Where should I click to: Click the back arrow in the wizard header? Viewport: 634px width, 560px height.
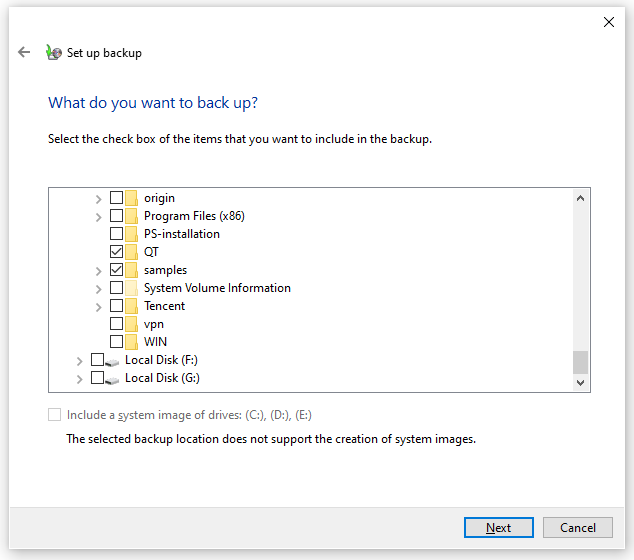point(24,52)
